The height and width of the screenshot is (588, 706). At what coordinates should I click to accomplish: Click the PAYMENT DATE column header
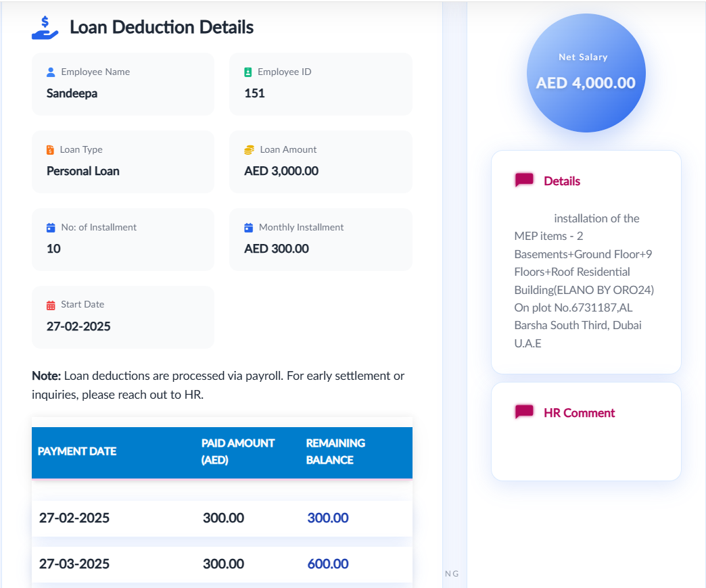coord(77,451)
